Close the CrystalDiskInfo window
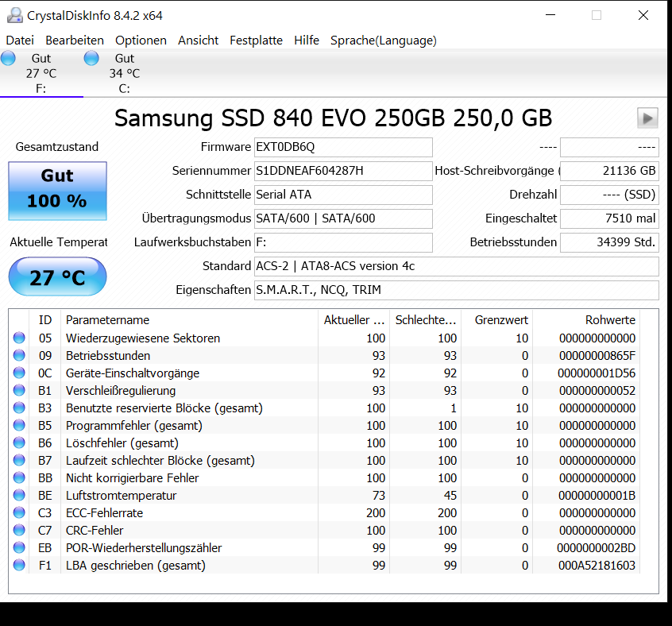 pyautogui.click(x=643, y=15)
